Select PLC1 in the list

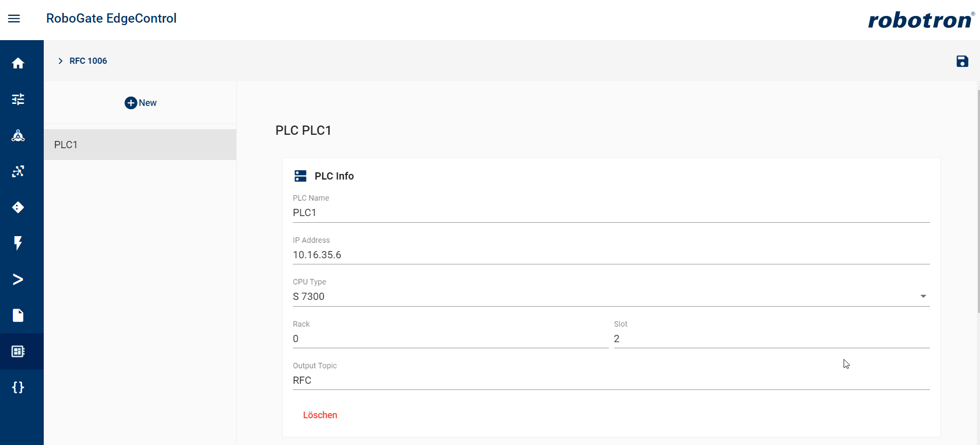(x=140, y=145)
